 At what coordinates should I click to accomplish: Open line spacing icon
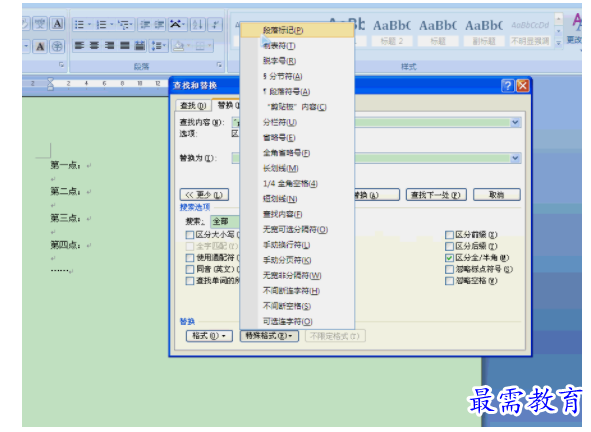156,46
